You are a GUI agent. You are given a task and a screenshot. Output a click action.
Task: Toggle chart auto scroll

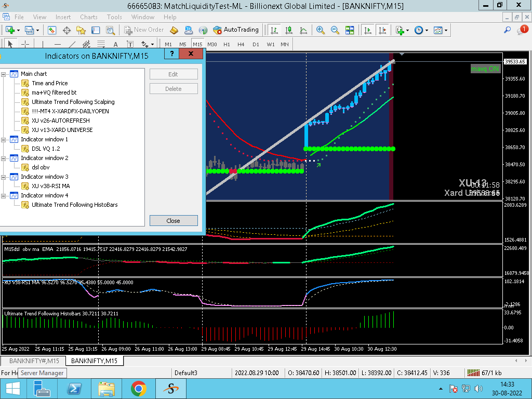pyautogui.click(x=368, y=30)
